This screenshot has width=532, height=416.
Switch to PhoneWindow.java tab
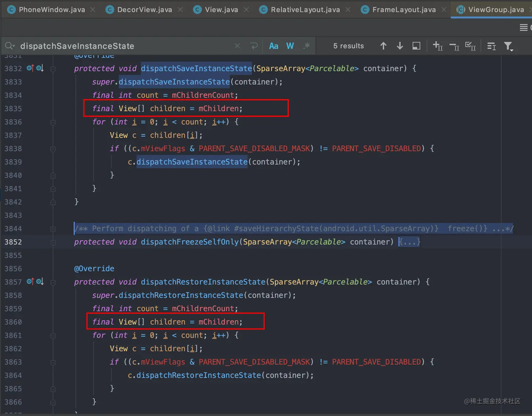52,10
